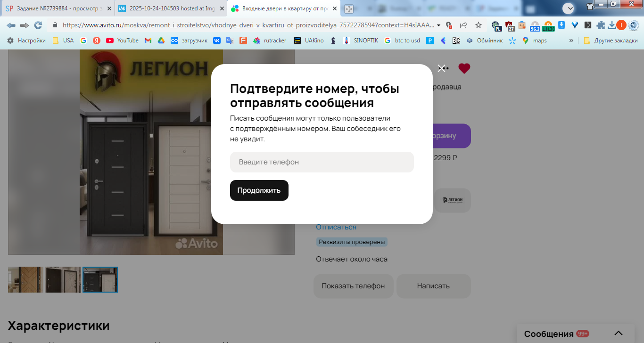Screen dimensions: 644x343
Task: Open the 'UAKino' bookmark
Action: coord(309,41)
